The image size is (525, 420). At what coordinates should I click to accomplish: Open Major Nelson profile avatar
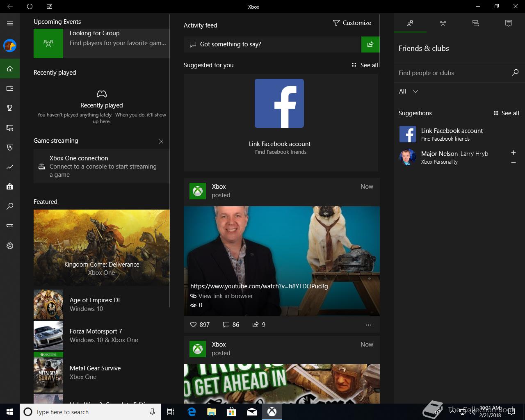(x=408, y=157)
